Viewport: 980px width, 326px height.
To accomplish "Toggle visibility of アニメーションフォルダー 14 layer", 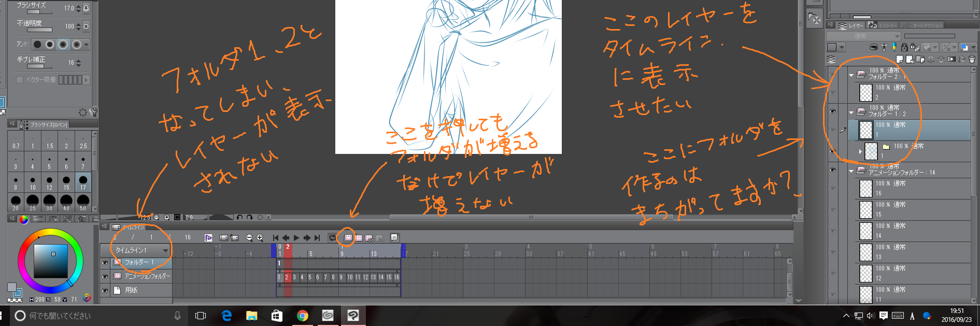I will coord(832,169).
